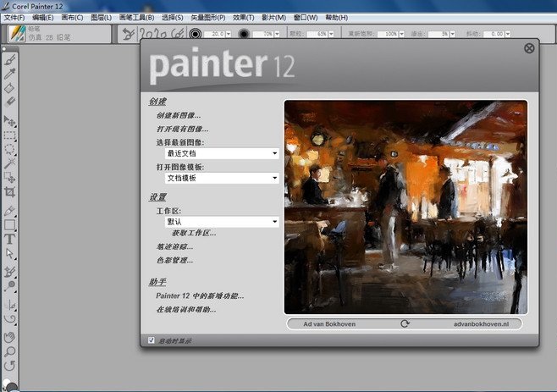The image size is (557, 392).
Task: Select the Magic Wand tool
Action: [9, 163]
